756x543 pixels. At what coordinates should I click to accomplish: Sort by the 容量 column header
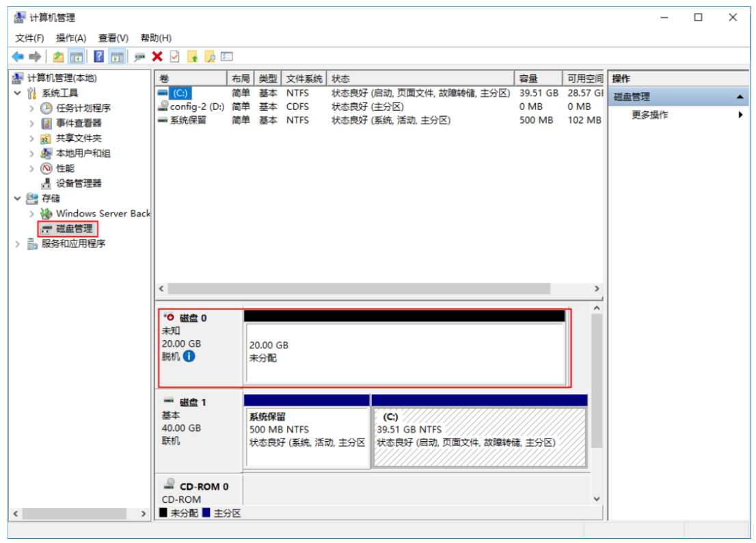coord(539,79)
